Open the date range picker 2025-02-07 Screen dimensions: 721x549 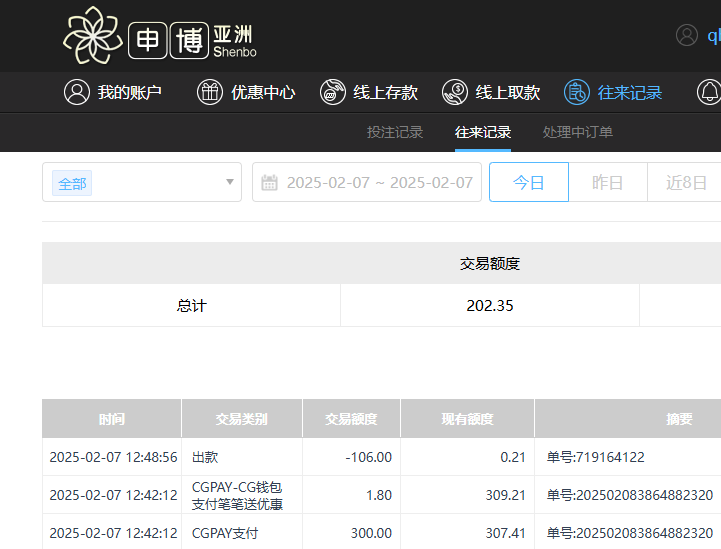pos(379,182)
